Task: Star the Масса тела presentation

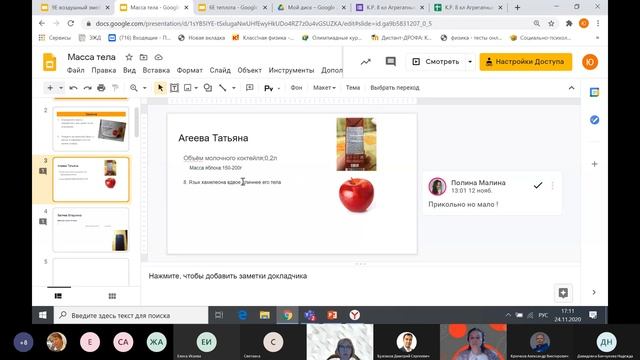Action: click(x=129, y=57)
